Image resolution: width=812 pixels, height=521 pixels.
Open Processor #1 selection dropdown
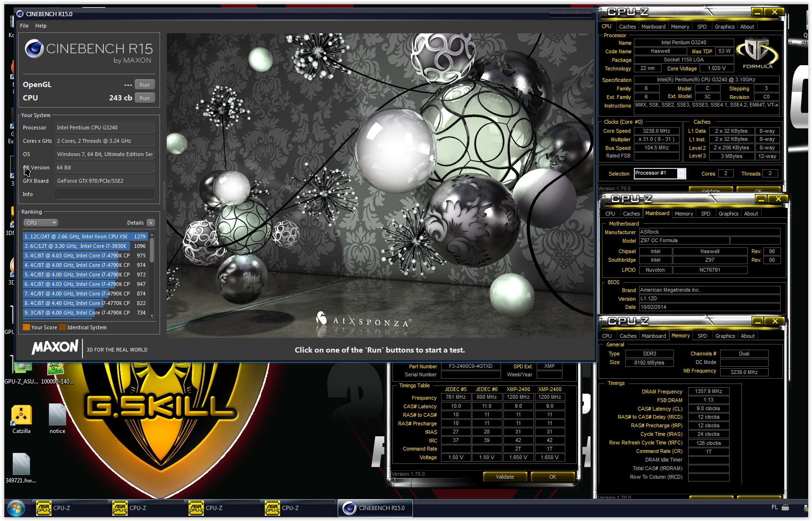(660, 173)
